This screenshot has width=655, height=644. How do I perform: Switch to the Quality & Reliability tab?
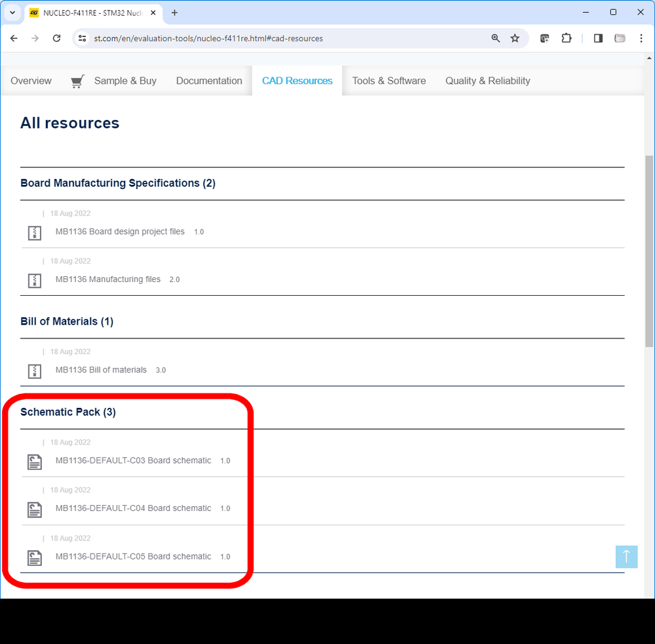(x=488, y=81)
